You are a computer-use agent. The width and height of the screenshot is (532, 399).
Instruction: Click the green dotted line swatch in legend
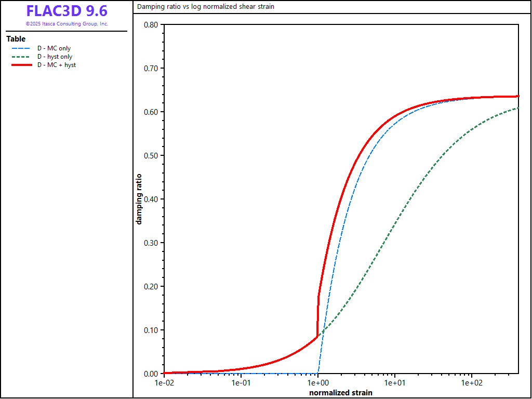coord(22,57)
